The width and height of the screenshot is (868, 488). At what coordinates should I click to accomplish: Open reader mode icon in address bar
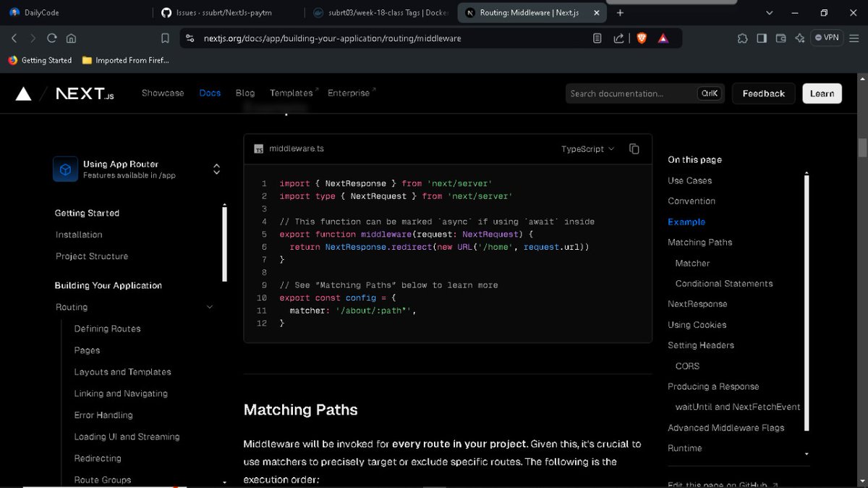[x=597, y=38]
